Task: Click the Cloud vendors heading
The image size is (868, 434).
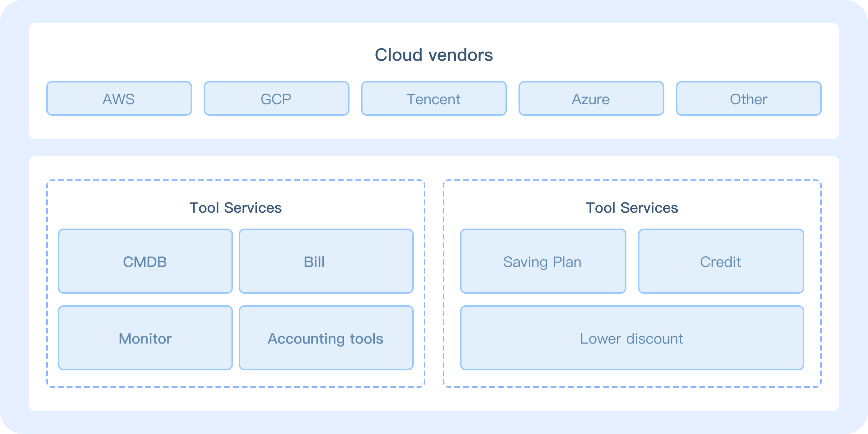Action: coord(434,55)
